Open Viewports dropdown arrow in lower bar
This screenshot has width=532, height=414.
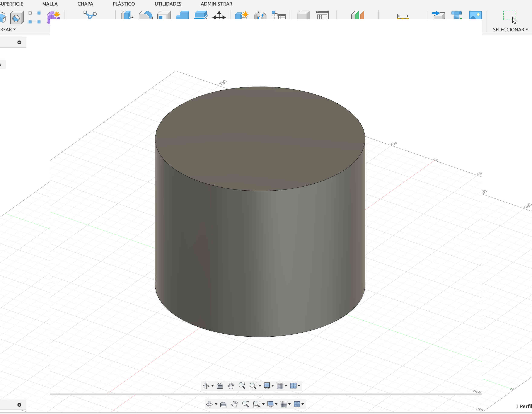point(303,404)
